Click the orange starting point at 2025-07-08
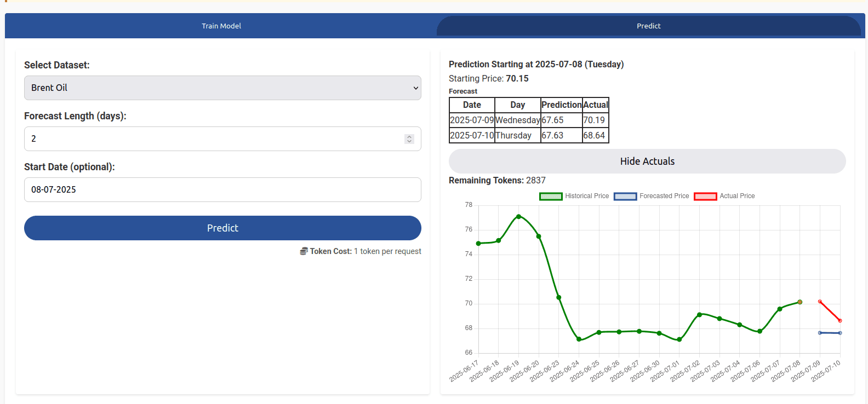Screen dimensions: 868x404 800,302
